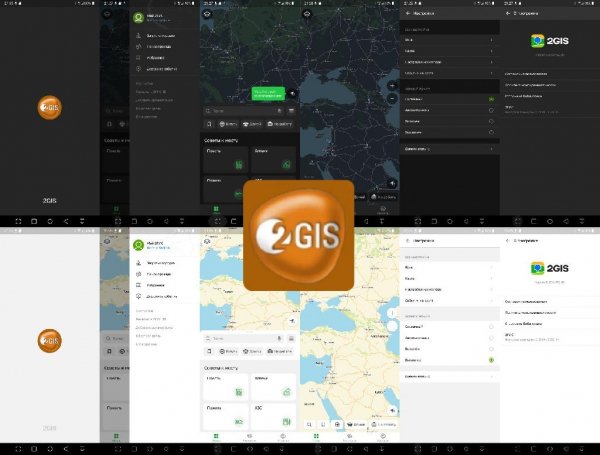Tap bookmark chip below dark home search field

coord(209,124)
